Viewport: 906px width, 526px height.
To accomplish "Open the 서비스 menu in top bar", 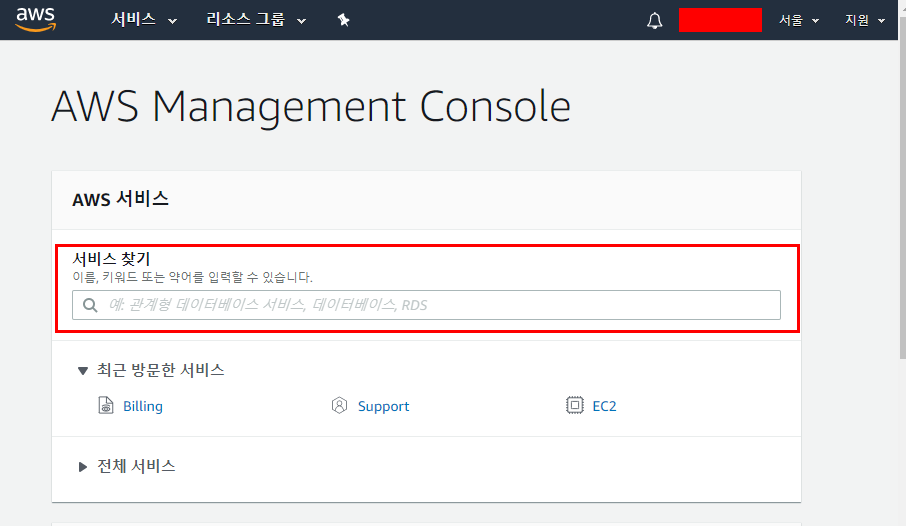I will pos(144,20).
